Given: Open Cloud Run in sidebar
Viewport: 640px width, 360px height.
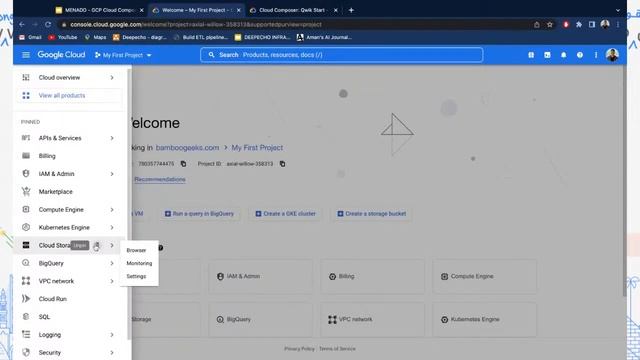Looking at the screenshot, I should (52, 299).
